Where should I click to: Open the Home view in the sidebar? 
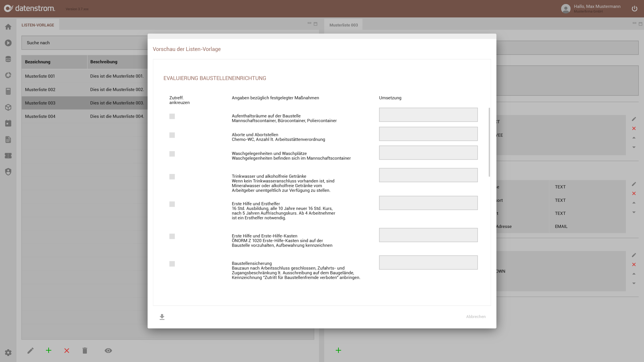[x=8, y=27]
